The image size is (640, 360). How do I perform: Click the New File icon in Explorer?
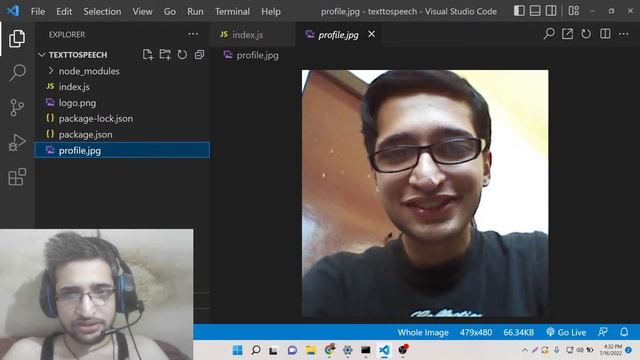(148, 55)
